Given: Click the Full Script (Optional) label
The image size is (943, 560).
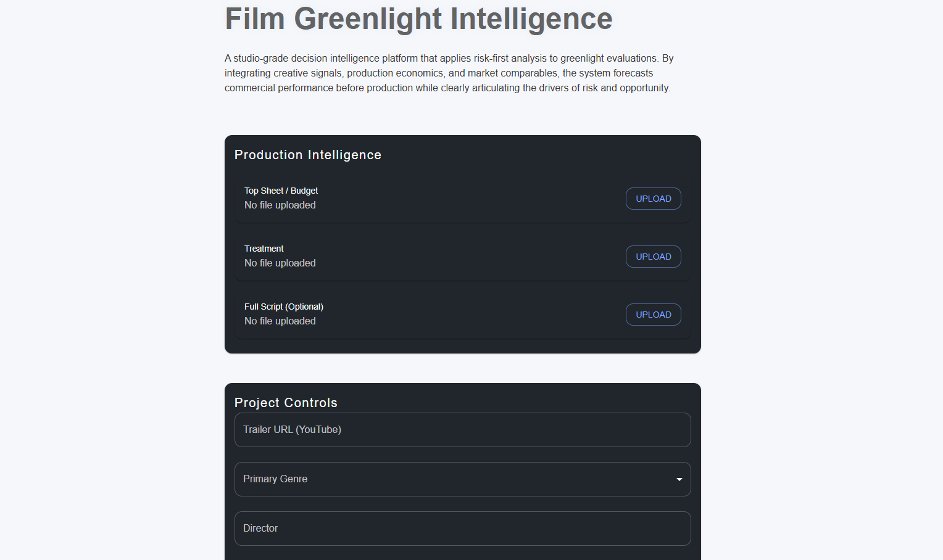Looking at the screenshot, I should point(284,307).
